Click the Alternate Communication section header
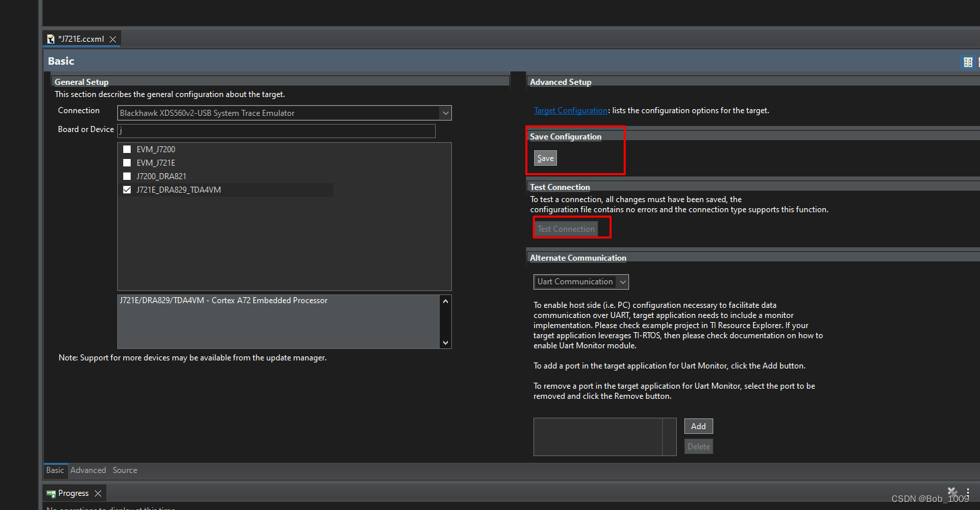The height and width of the screenshot is (510, 980). tap(578, 258)
